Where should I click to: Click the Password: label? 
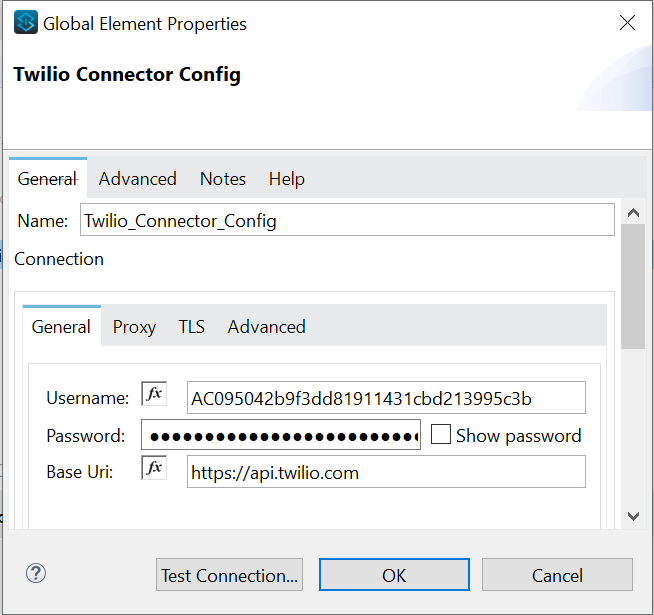(86, 435)
